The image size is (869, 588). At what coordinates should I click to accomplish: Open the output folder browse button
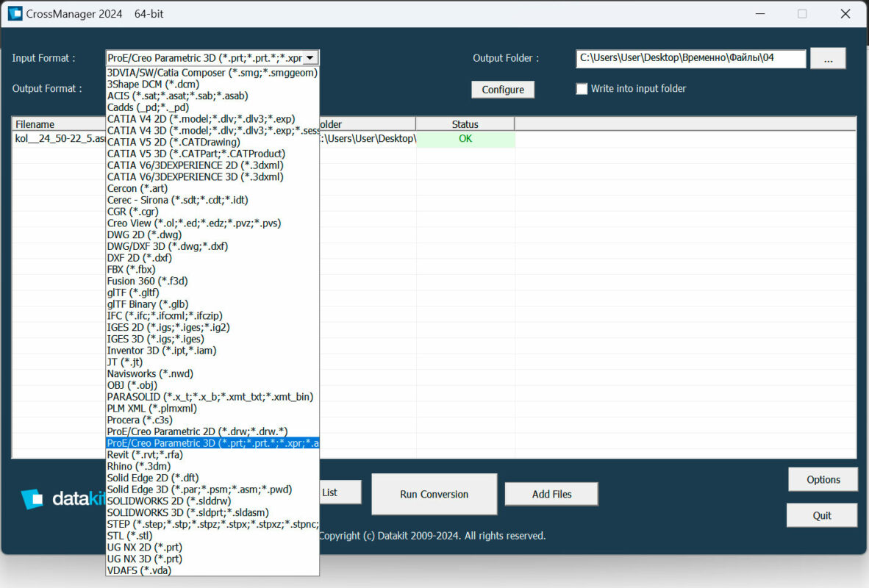tap(828, 58)
